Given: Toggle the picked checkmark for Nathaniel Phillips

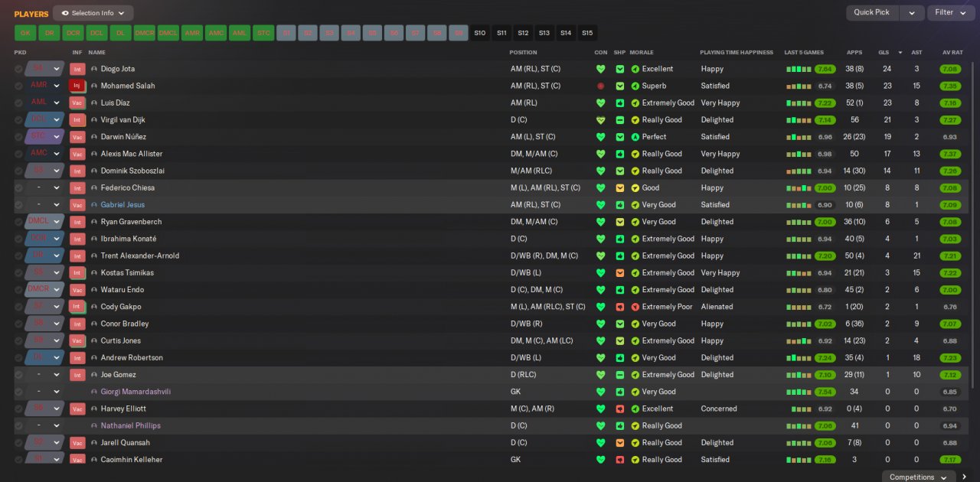Looking at the screenshot, I should 18,425.
